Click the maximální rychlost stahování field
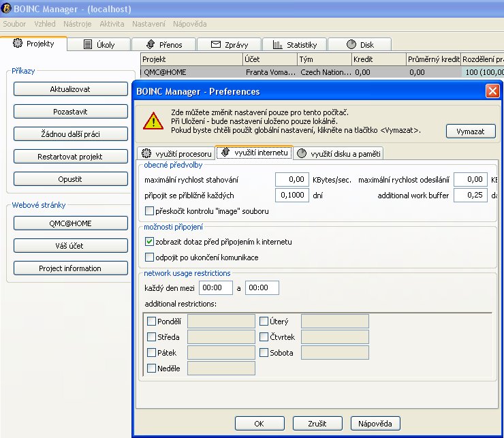The width and height of the screenshot is (504, 438). 292,179
